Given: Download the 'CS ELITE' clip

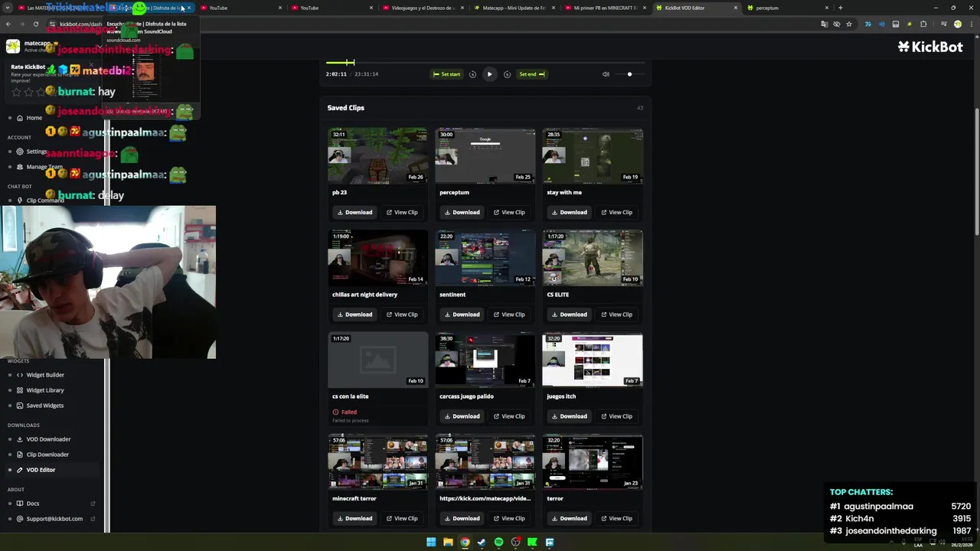Looking at the screenshot, I should 569,315.
